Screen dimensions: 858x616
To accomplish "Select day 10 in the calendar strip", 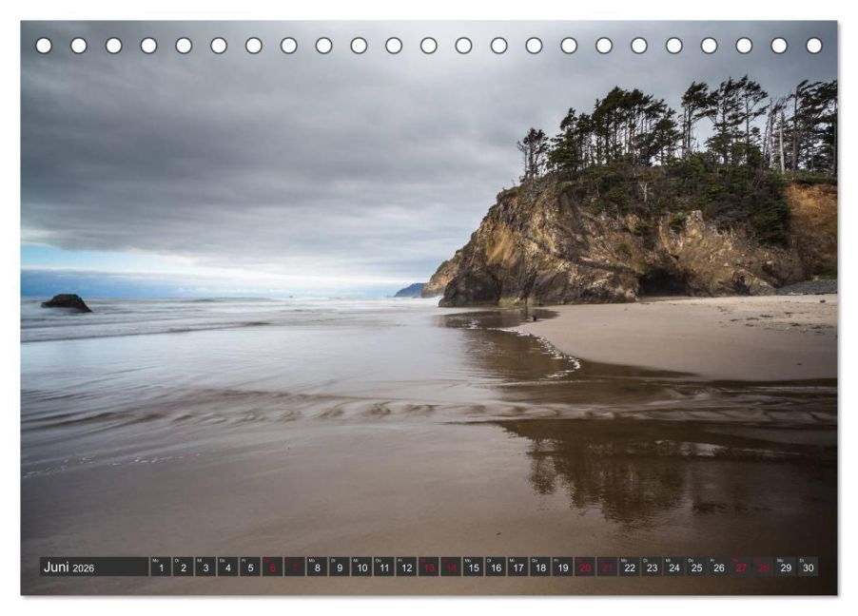I will (x=361, y=567).
